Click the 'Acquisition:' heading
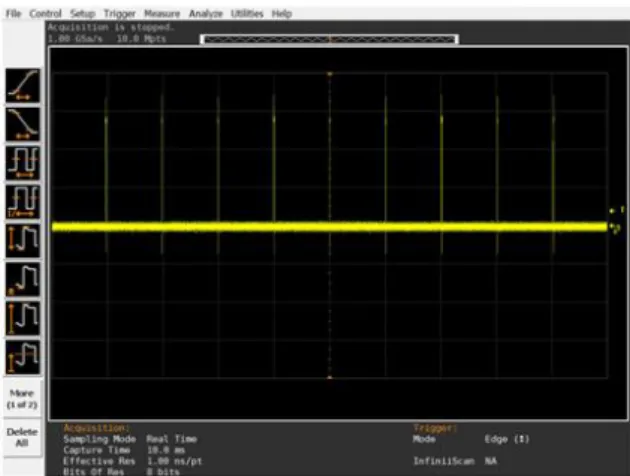The image size is (630, 476). [96, 428]
